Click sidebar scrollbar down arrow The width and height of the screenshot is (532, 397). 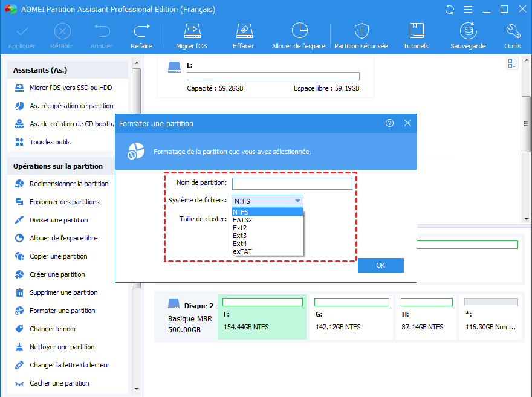pyautogui.click(x=137, y=389)
